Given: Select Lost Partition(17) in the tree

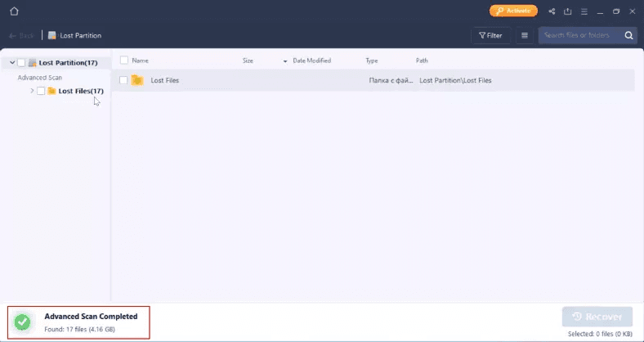Looking at the screenshot, I should click(x=68, y=63).
